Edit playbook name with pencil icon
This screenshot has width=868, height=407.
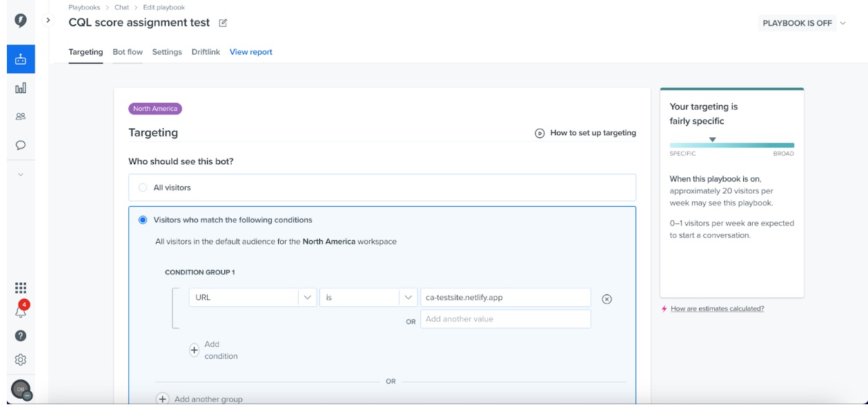point(223,23)
